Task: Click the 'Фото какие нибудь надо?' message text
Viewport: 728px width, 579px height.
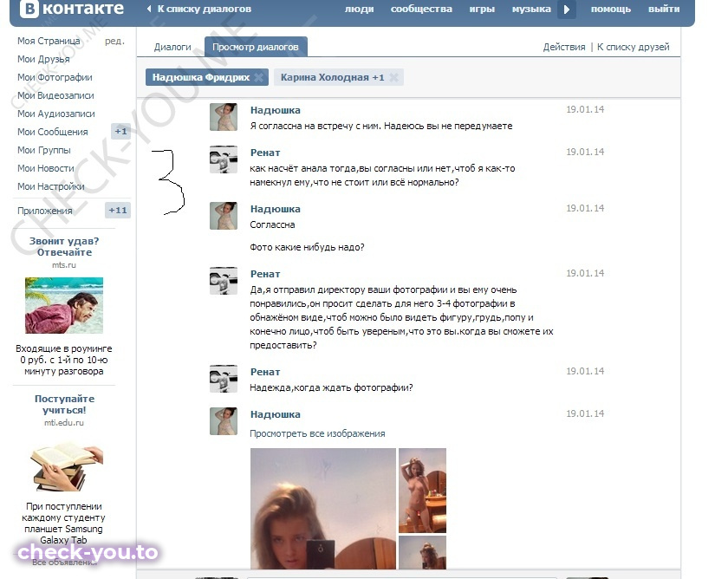Action: (307, 247)
